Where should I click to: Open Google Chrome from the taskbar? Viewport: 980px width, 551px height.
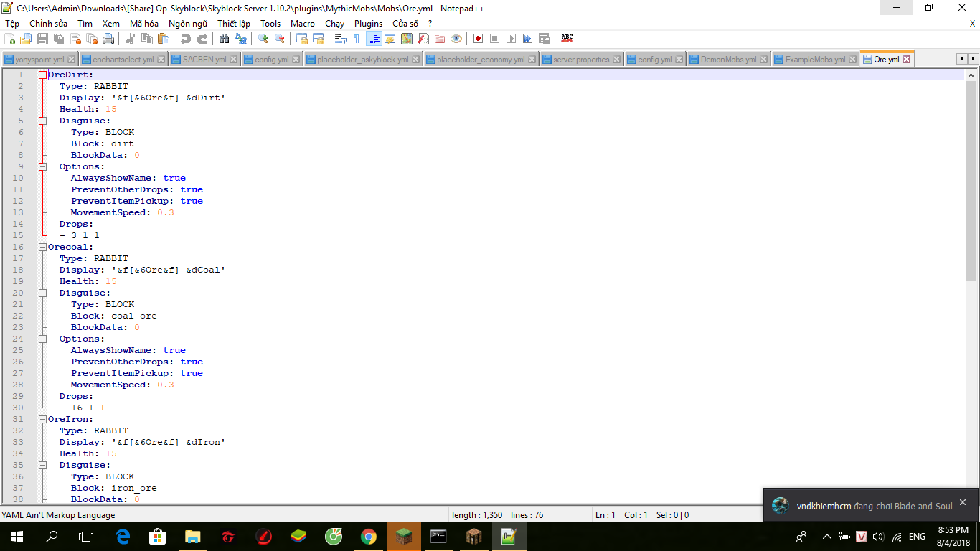tap(369, 537)
